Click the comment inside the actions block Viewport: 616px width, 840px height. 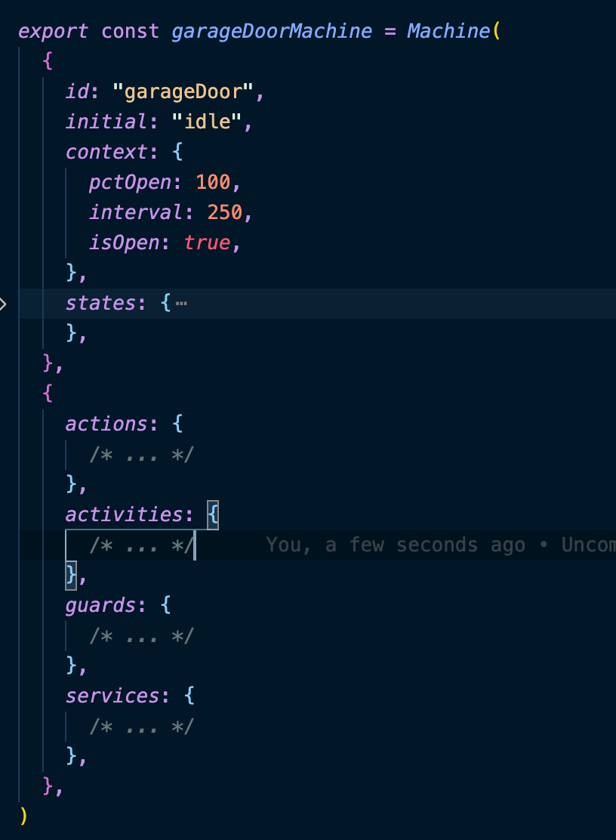point(141,455)
